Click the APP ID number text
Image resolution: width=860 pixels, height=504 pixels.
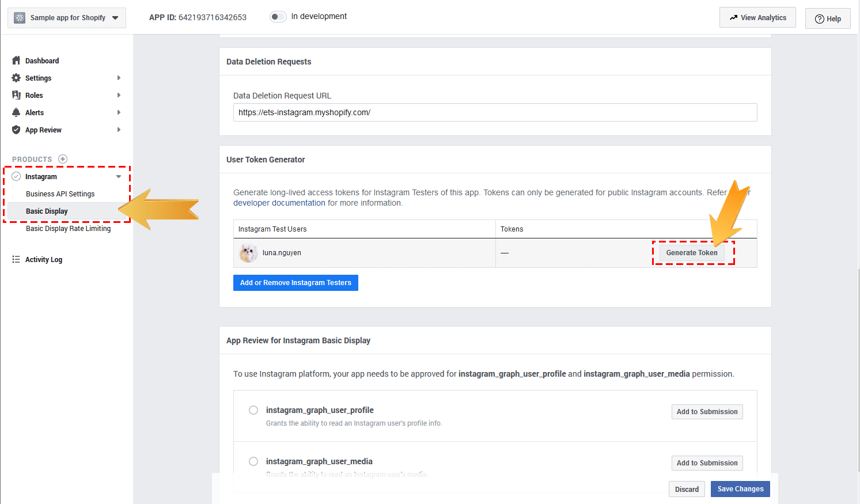[x=213, y=17]
